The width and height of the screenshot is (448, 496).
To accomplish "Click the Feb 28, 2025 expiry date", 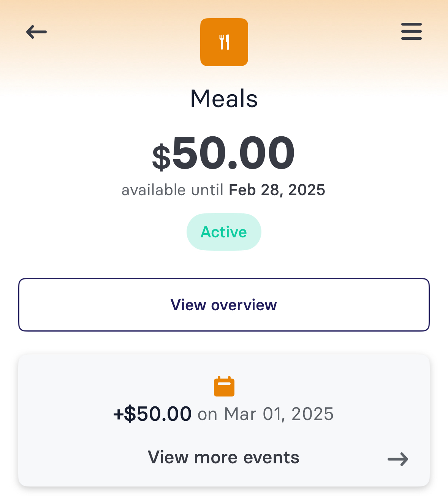I will (x=277, y=190).
